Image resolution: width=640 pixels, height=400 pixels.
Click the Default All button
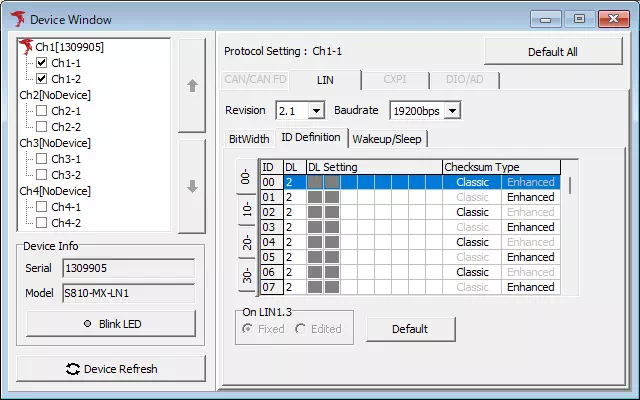click(x=551, y=52)
